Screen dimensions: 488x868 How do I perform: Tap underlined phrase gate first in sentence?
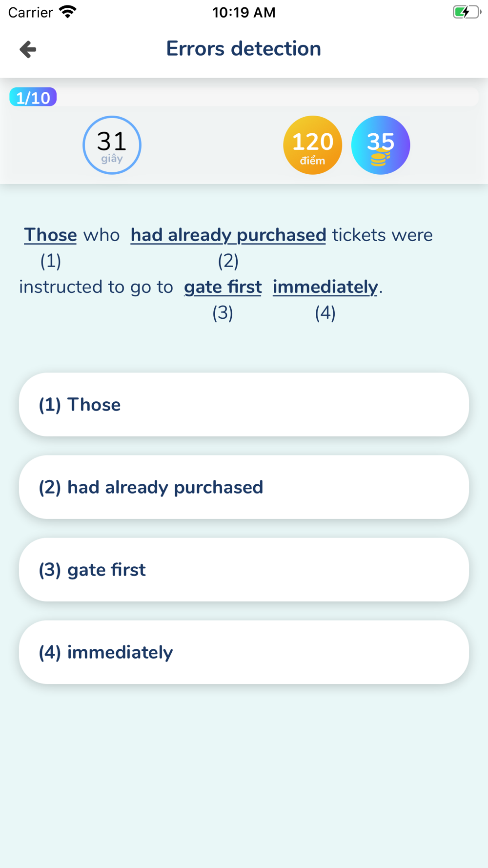tap(223, 287)
